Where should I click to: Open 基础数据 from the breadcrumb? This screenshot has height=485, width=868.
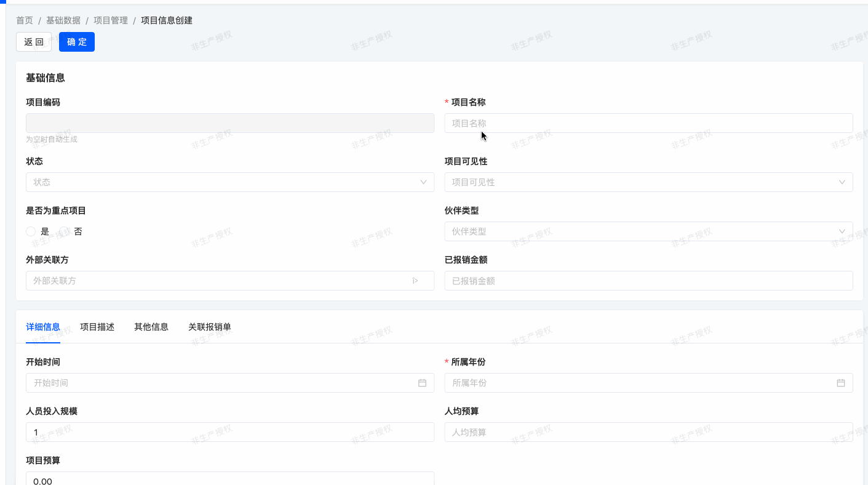coord(63,20)
